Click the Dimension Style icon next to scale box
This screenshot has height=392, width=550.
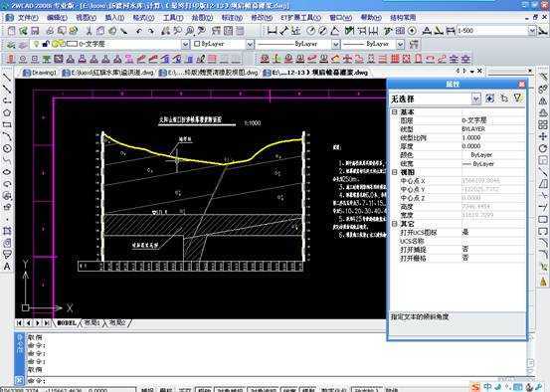(543, 31)
